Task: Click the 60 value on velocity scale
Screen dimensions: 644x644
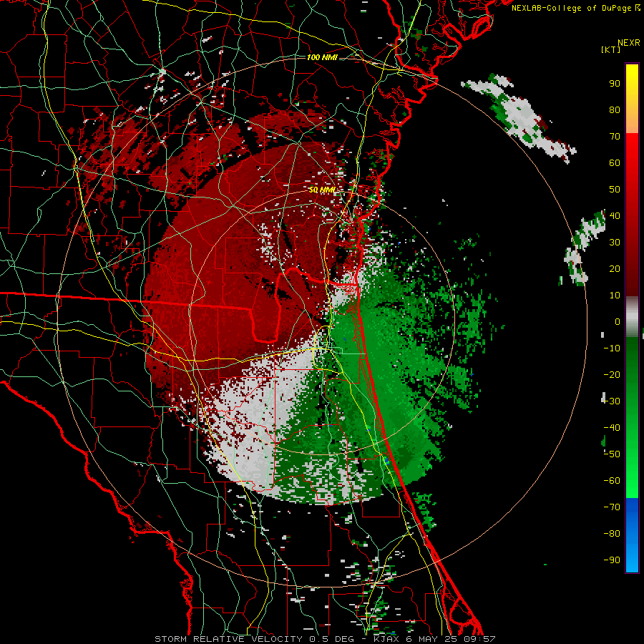Action: [x=615, y=162]
